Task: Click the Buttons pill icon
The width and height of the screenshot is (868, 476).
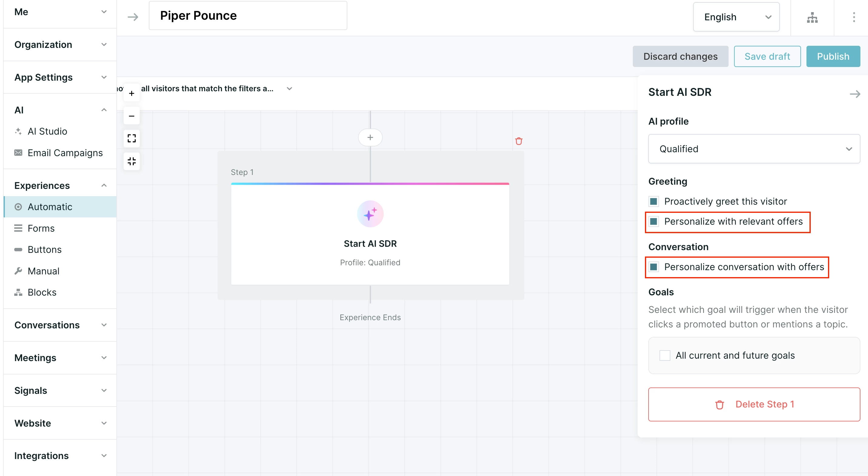Action: point(18,250)
